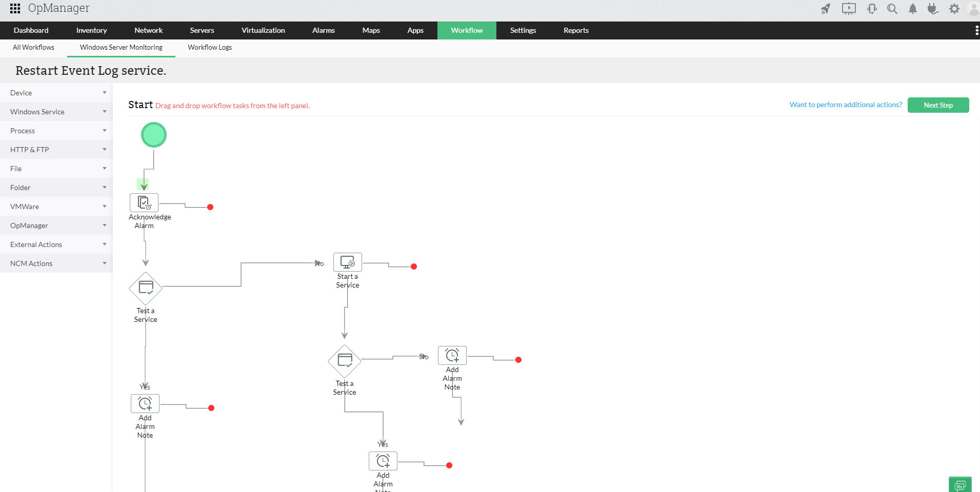980x492 pixels.
Task: Open the Apps menu
Action: [415, 30]
